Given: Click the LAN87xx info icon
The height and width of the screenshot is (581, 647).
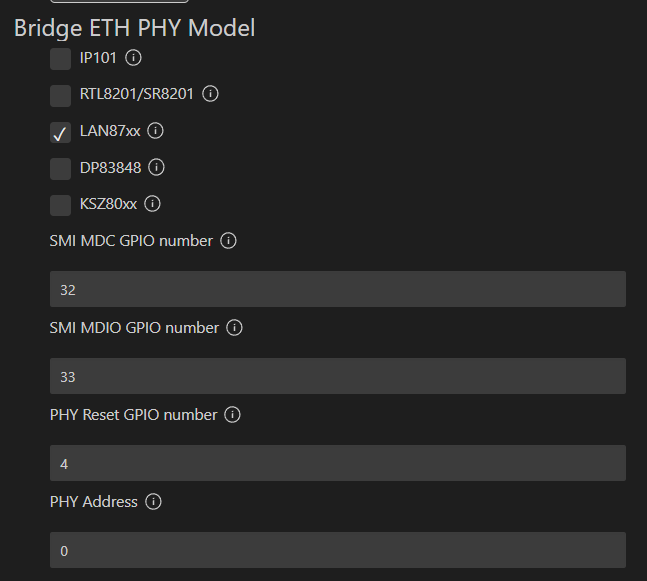Looking at the screenshot, I should pos(155,131).
